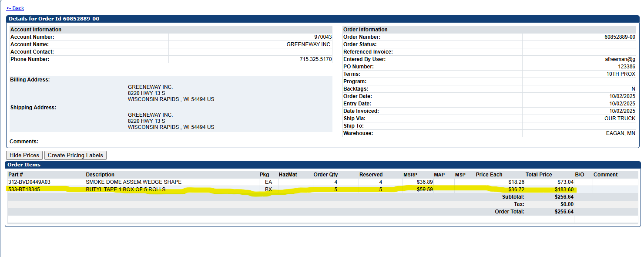Select the Ship Via value OUR TRUCK

pos(620,118)
